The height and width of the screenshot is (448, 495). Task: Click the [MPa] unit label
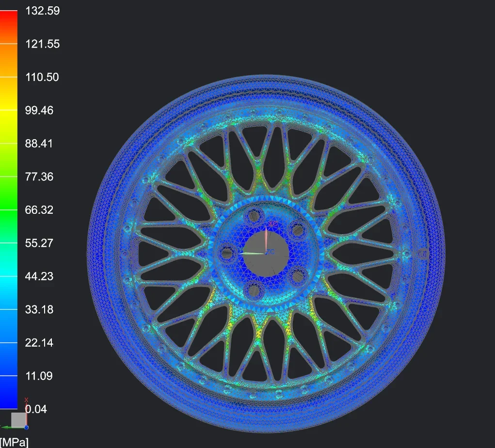point(14,442)
